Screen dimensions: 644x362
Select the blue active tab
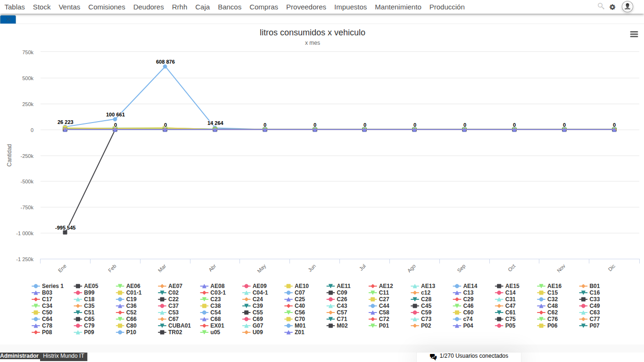pyautogui.click(x=8, y=19)
